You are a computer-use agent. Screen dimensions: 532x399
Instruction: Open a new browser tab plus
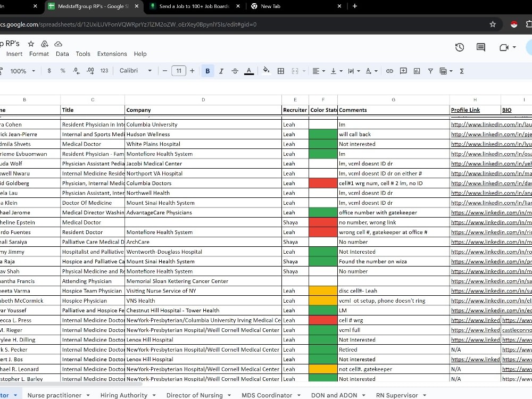coord(354,6)
